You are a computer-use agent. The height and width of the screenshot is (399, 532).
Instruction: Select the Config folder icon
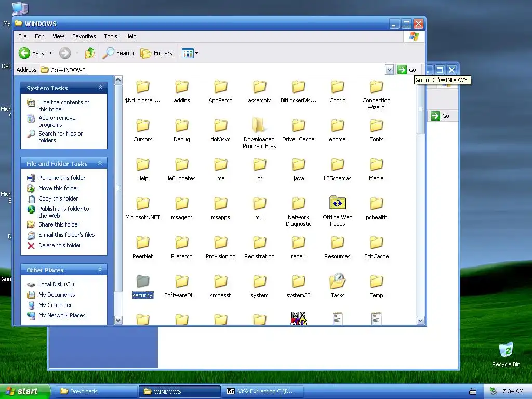click(x=338, y=87)
